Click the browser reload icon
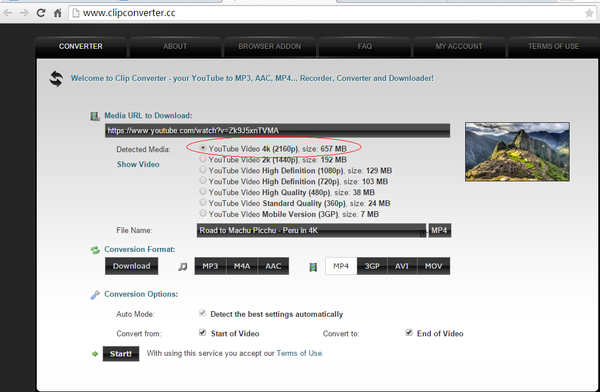This screenshot has width=600, height=392. coord(41,13)
